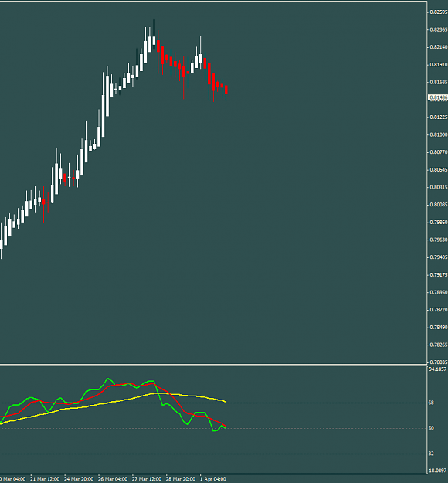Click the 0.78265 price scale label

[439, 345]
